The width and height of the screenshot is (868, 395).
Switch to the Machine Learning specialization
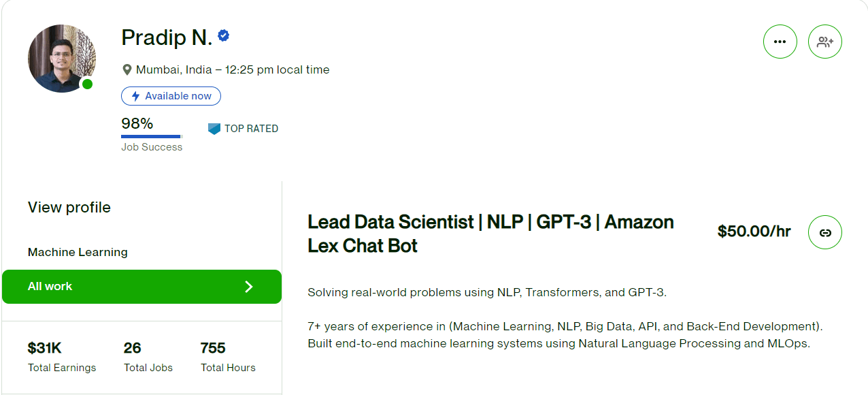point(77,252)
